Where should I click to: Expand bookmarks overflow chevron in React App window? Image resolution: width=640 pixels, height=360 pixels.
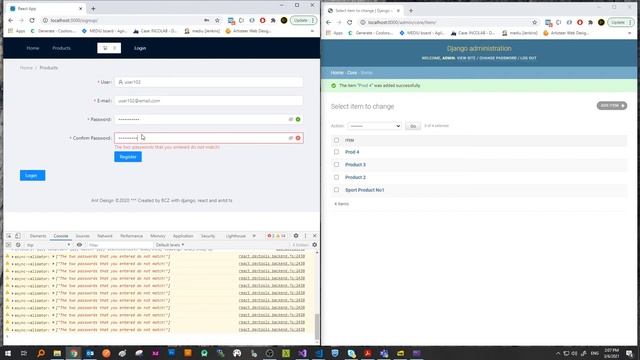coord(312,31)
